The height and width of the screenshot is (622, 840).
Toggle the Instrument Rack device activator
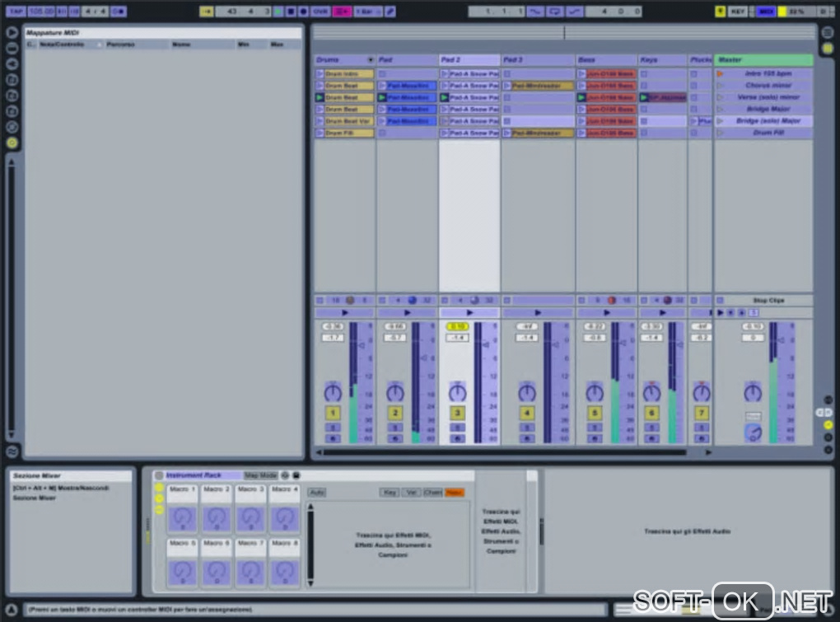(159, 475)
